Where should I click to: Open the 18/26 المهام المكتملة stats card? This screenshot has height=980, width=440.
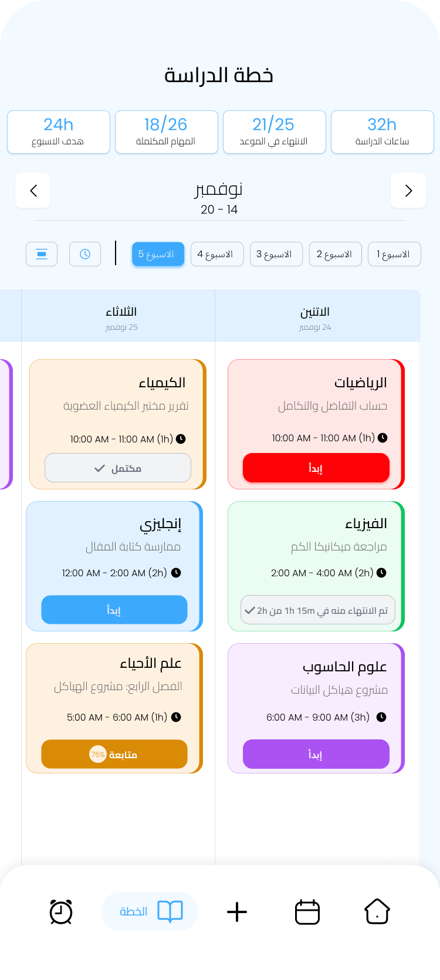pos(166,131)
